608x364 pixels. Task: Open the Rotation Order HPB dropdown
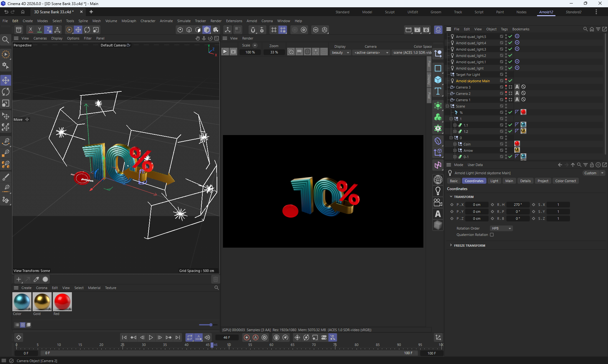[501, 228]
